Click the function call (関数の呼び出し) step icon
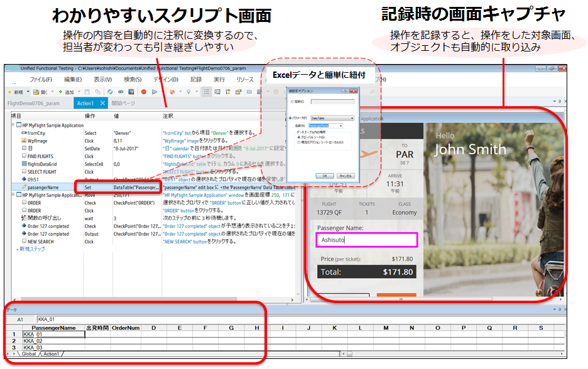 click(24, 218)
